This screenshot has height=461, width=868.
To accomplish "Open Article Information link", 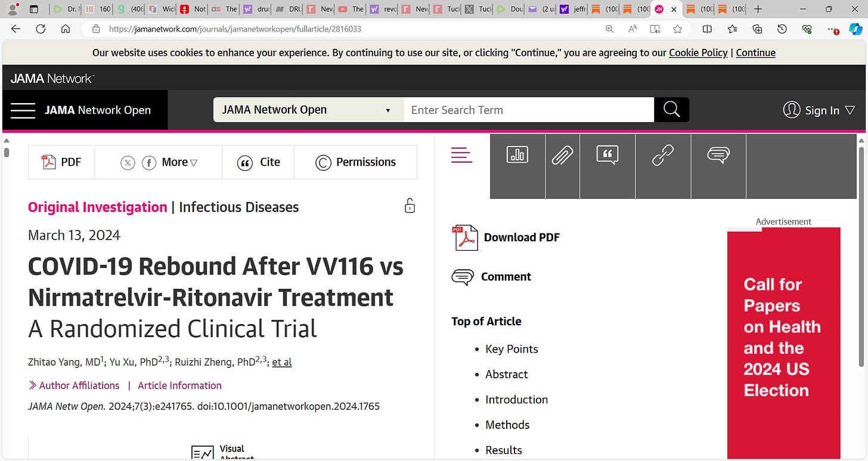I will [179, 385].
